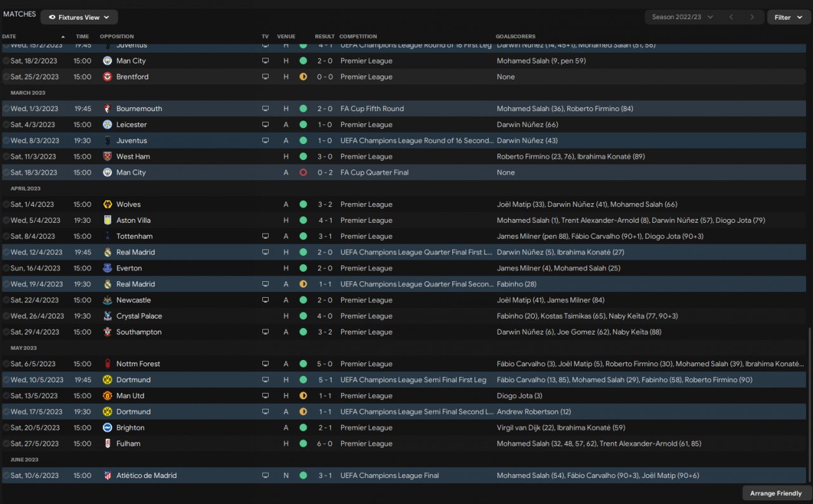Screen dimensions: 813x504
Task: Toggle the check circle beside Sat, 10/6/2023
Action: click(x=6, y=475)
